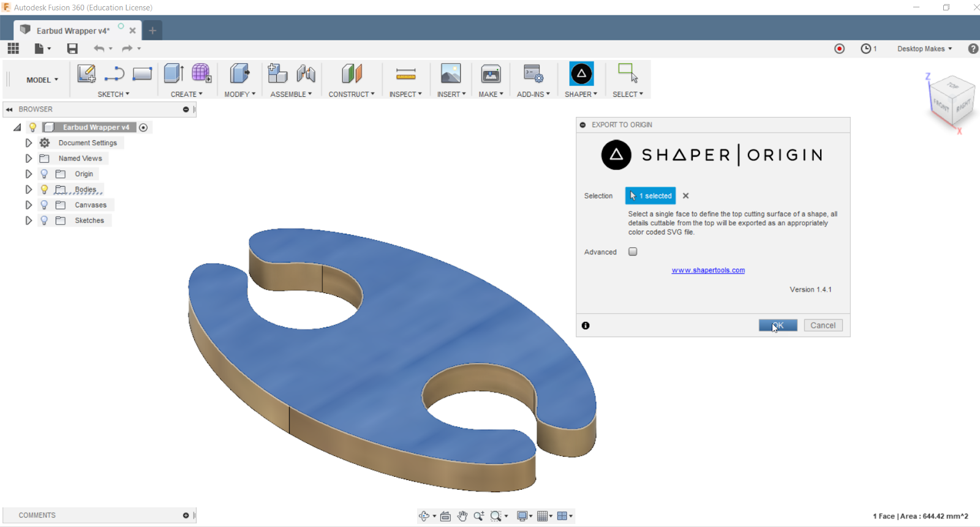Create a form with the sculpt icon
Image resolution: width=980 pixels, height=527 pixels.
(x=202, y=73)
